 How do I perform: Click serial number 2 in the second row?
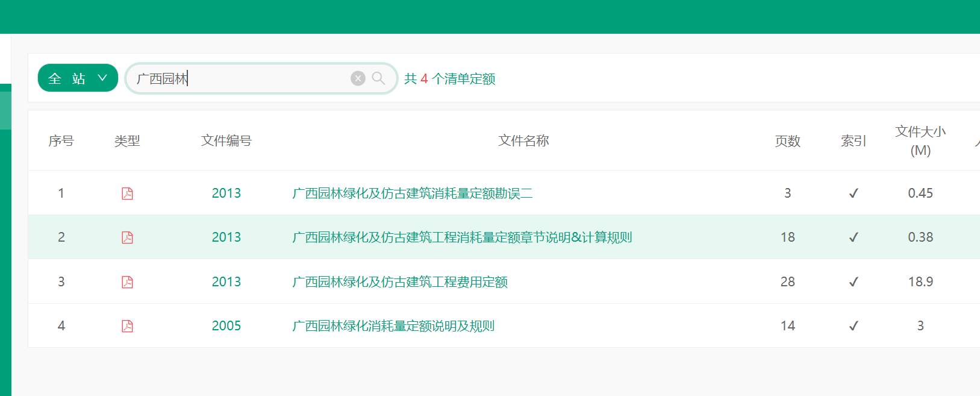point(61,237)
